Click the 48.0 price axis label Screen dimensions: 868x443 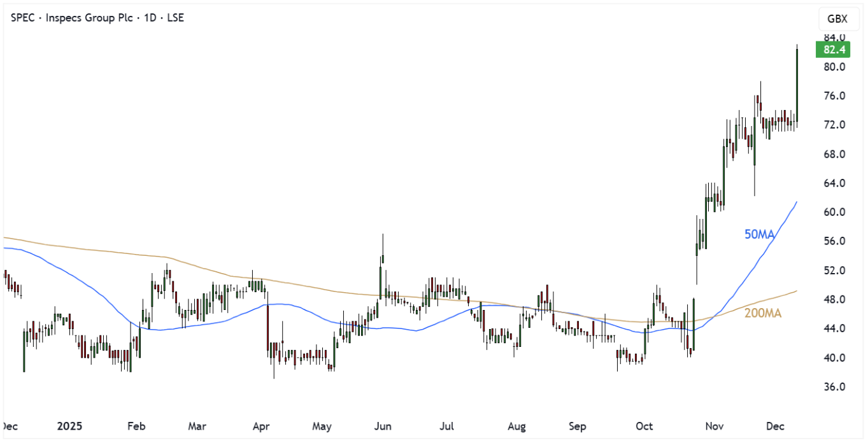pos(834,300)
